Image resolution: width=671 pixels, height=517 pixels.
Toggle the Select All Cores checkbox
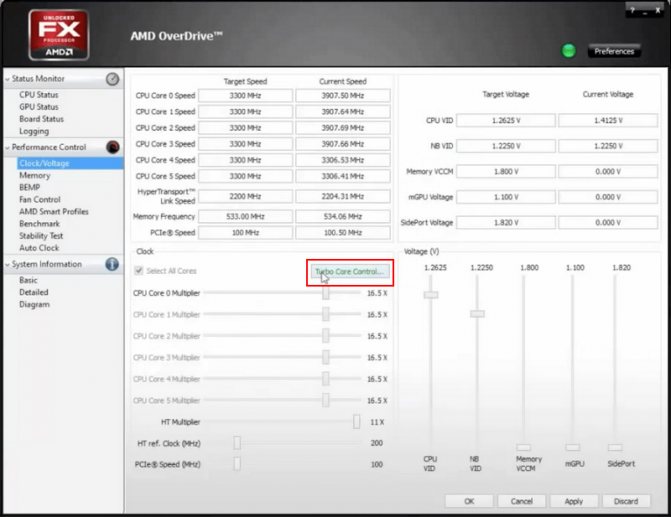tap(139, 270)
